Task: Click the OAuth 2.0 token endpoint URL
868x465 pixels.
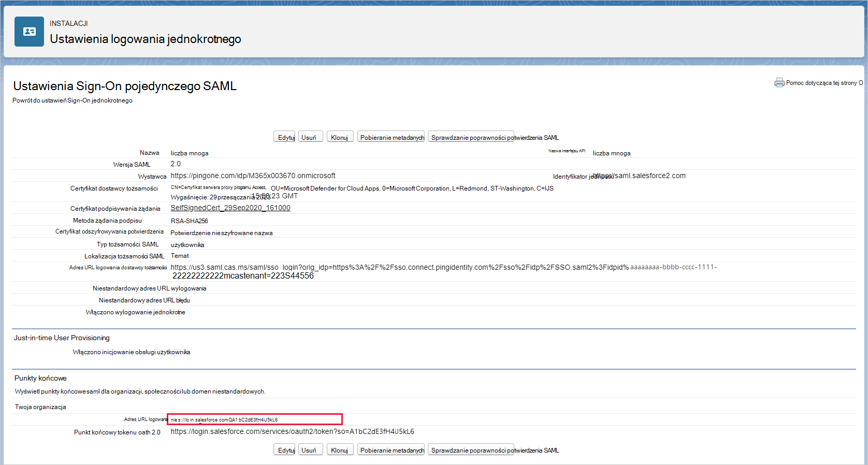Action: coord(292,431)
